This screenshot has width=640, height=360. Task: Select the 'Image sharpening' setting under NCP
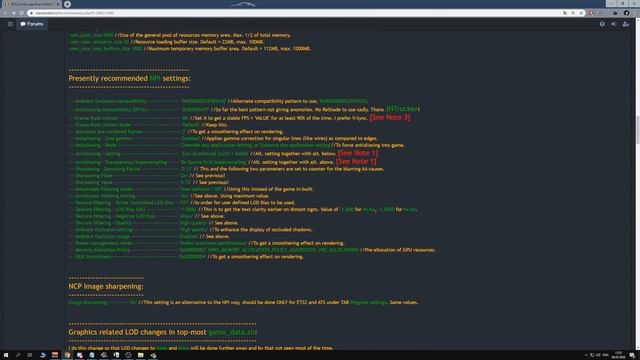[x=88, y=302]
